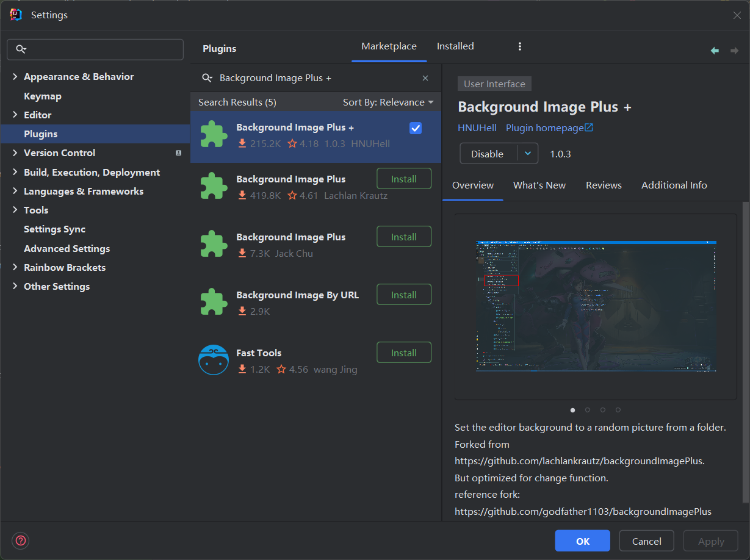
Task: Click the star rating icon beside 4.56
Action: [281, 370]
